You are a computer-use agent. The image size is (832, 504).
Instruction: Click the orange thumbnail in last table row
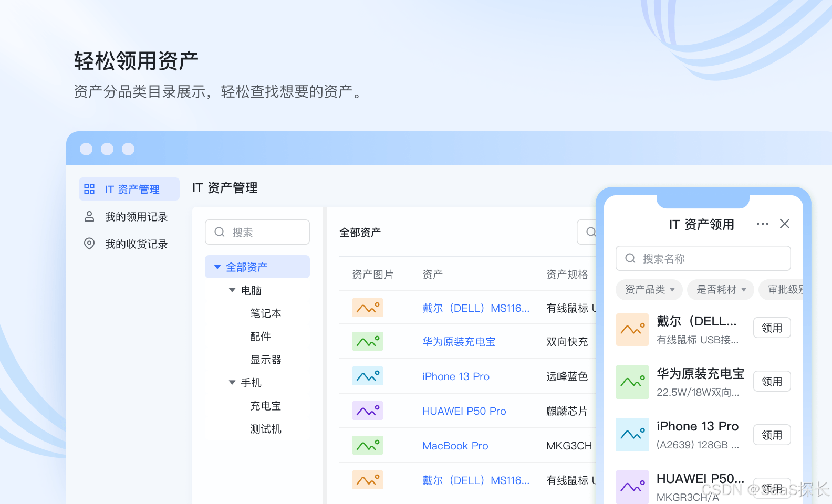(368, 480)
